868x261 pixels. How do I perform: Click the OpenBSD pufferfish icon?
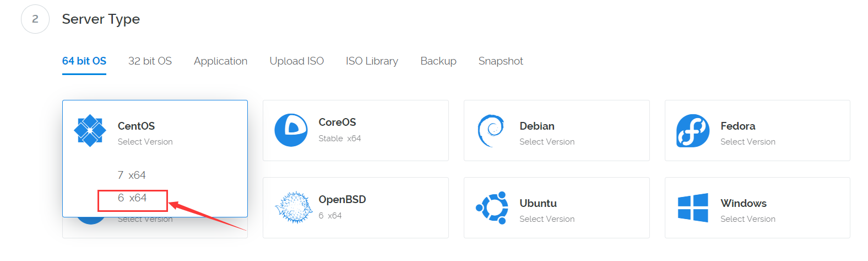[294, 207]
